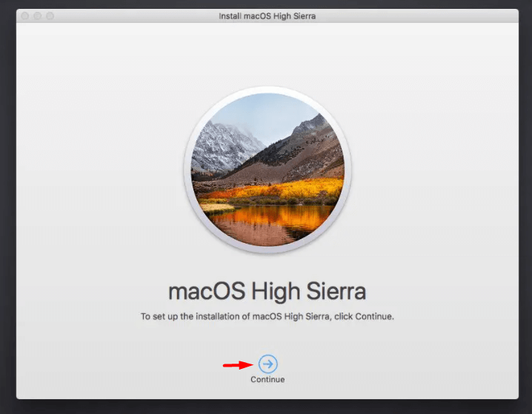Click the blue sky in the landscape image

click(x=274, y=111)
